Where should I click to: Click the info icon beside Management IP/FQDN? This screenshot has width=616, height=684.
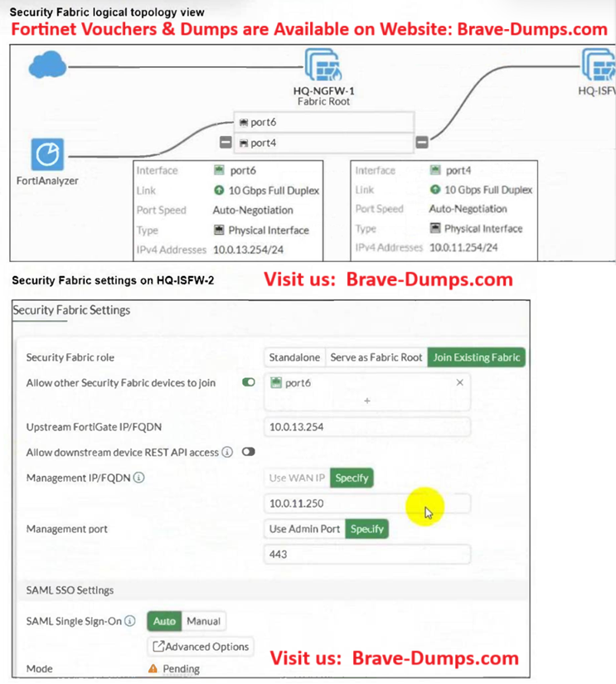138,478
